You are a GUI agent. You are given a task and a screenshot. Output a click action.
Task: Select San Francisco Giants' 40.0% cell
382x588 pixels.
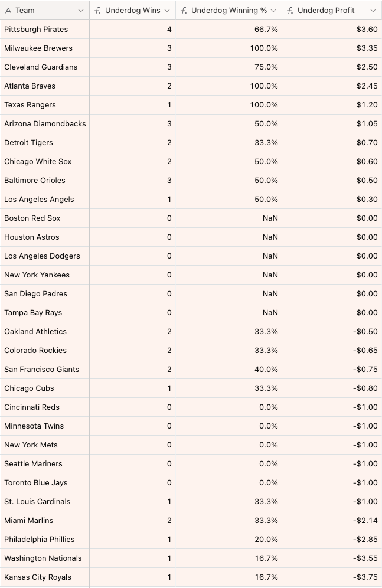[266, 370]
